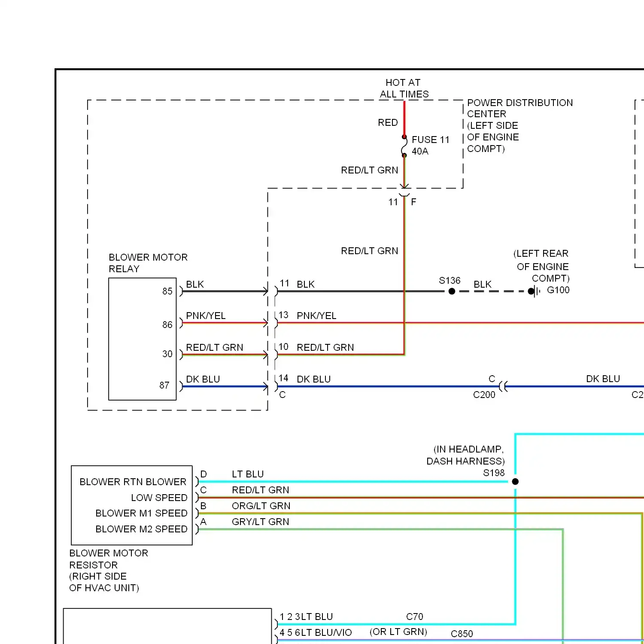The width and height of the screenshot is (644, 644).
Task: Select relay terminal number 85
Action: (x=167, y=291)
